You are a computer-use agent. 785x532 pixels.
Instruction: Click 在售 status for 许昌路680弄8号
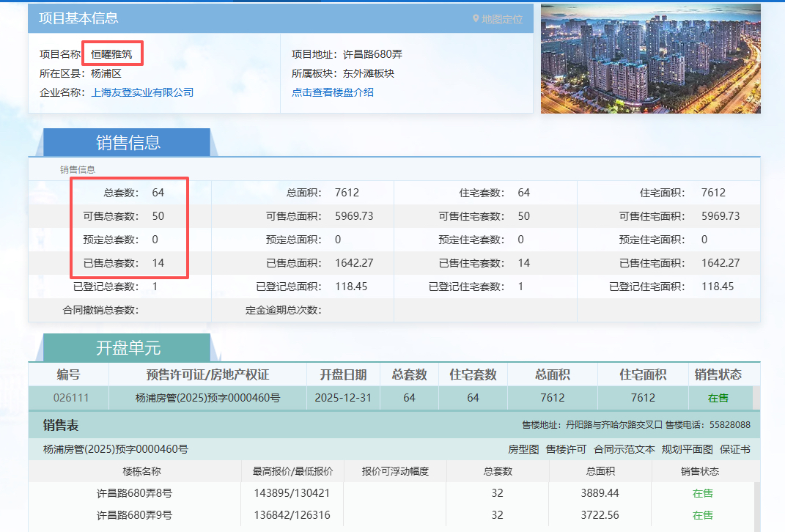click(702, 493)
